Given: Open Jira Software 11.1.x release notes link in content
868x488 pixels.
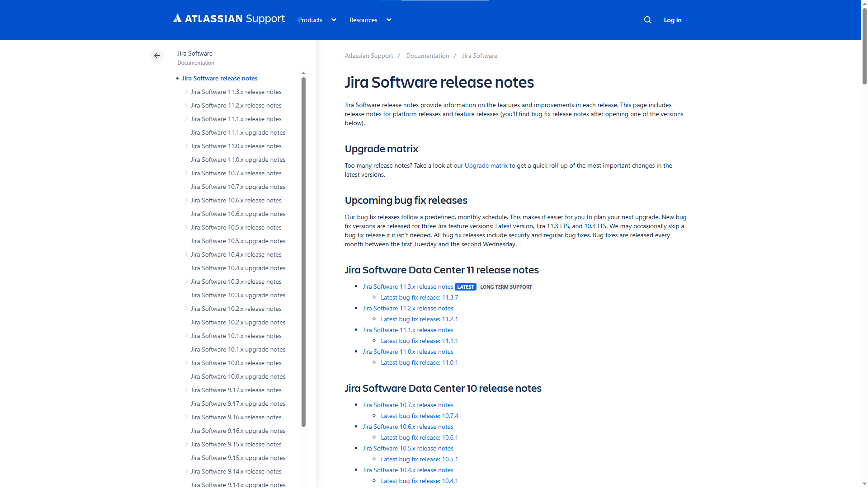Looking at the screenshot, I should [408, 330].
